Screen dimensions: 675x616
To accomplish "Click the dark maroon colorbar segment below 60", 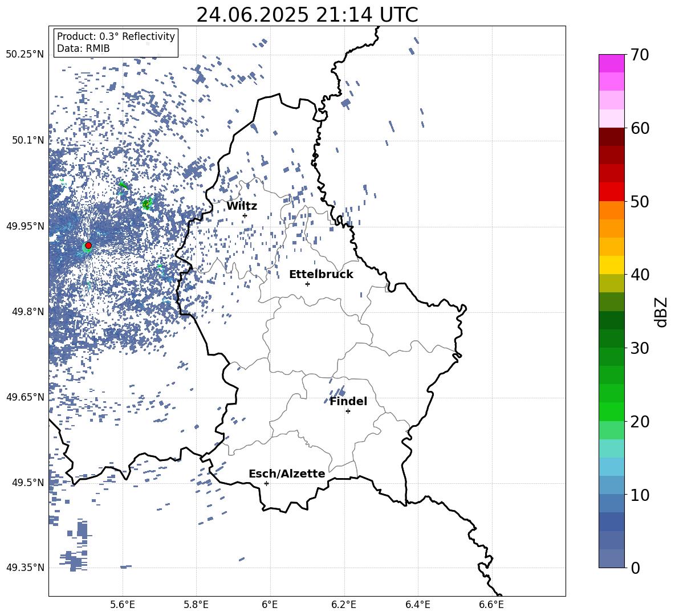I will [x=611, y=137].
